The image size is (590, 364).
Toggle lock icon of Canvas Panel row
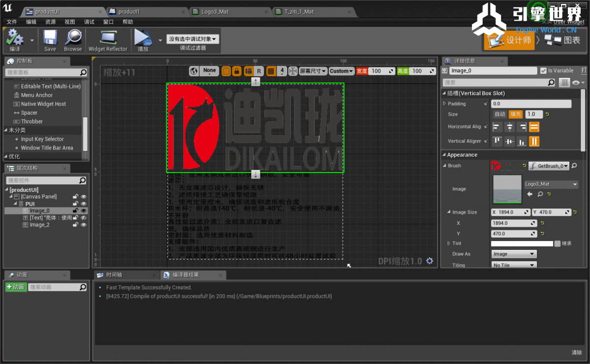pos(75,197)
